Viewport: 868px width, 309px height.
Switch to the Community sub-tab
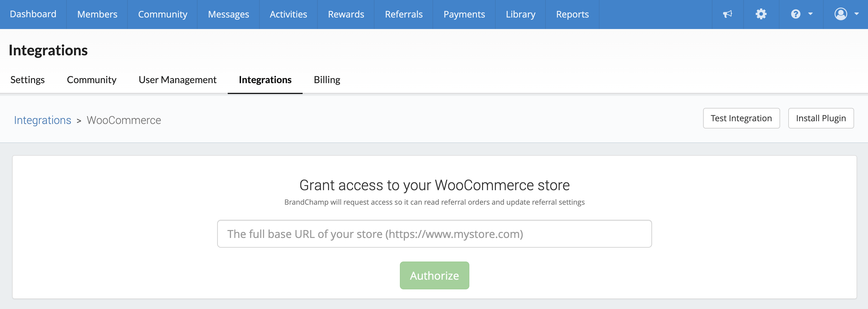(x=91, y=80)
